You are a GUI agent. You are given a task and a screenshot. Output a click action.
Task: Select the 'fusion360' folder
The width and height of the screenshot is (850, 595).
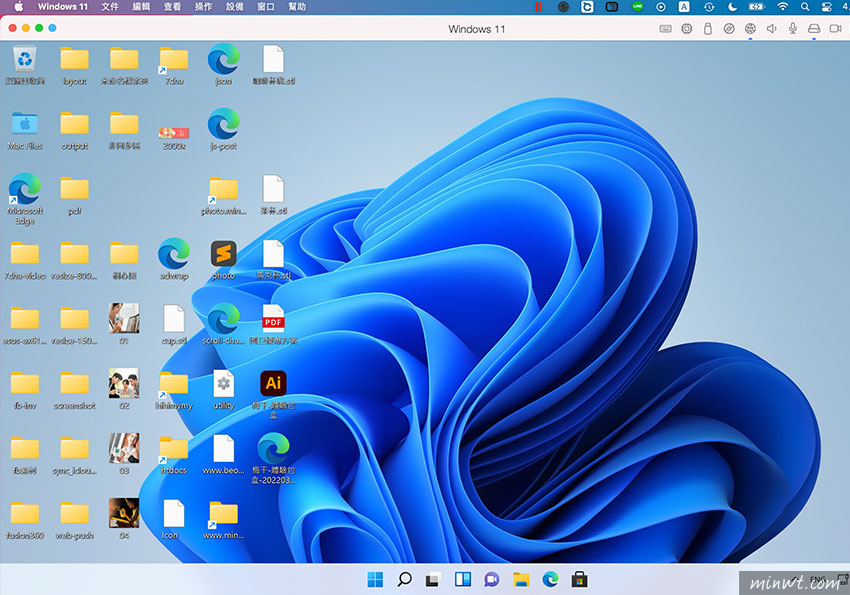[x=25, y=513]
